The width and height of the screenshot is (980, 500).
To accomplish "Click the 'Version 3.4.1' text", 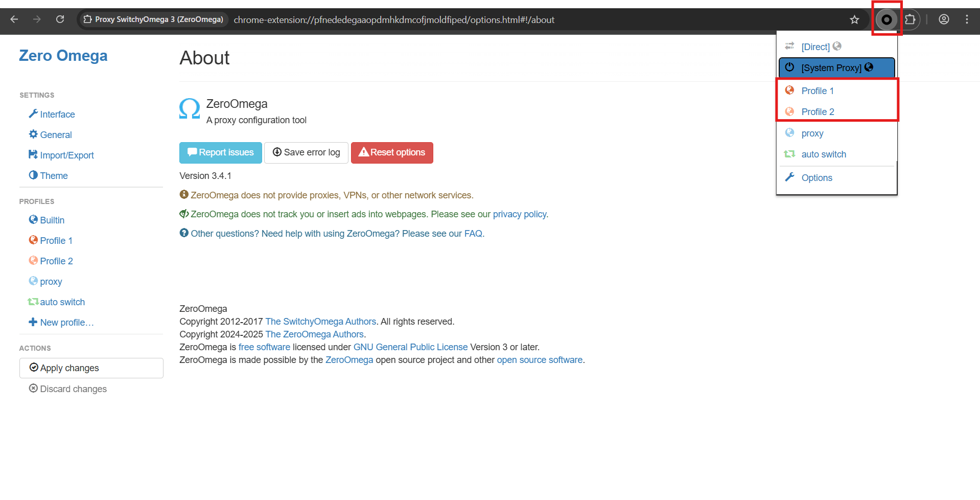I will [205, 176].
